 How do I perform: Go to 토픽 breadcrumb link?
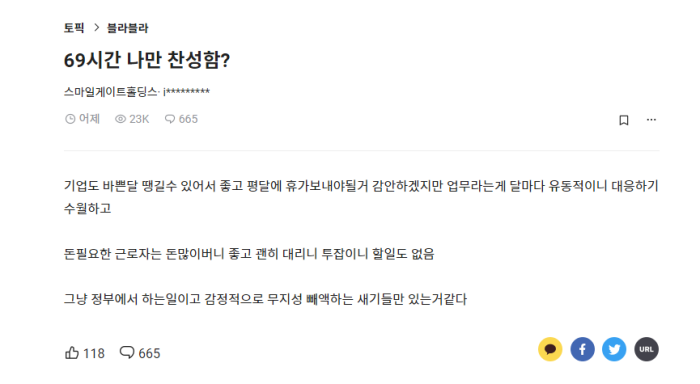[x=74, y=28]
